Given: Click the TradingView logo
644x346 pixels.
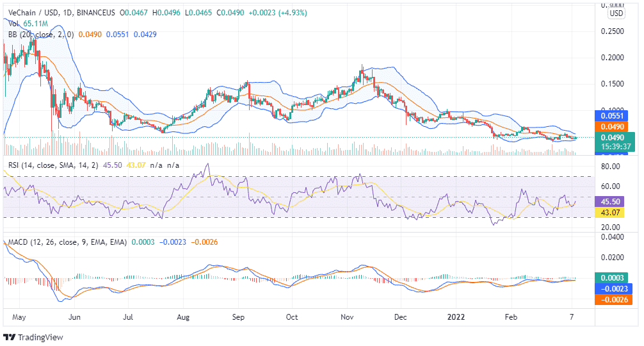Looking at the screenshot, I should (10, 338).
